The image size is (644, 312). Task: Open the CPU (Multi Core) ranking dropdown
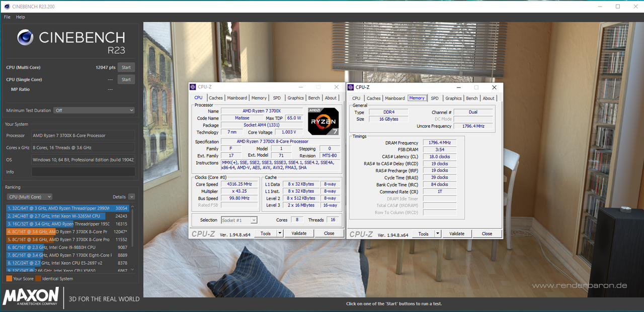[x=30, y=197]
